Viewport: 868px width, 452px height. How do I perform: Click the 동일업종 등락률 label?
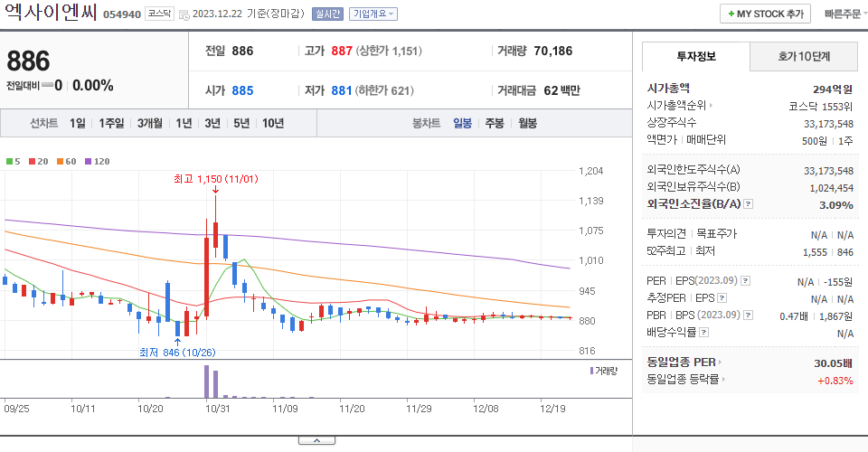[683, 380]
